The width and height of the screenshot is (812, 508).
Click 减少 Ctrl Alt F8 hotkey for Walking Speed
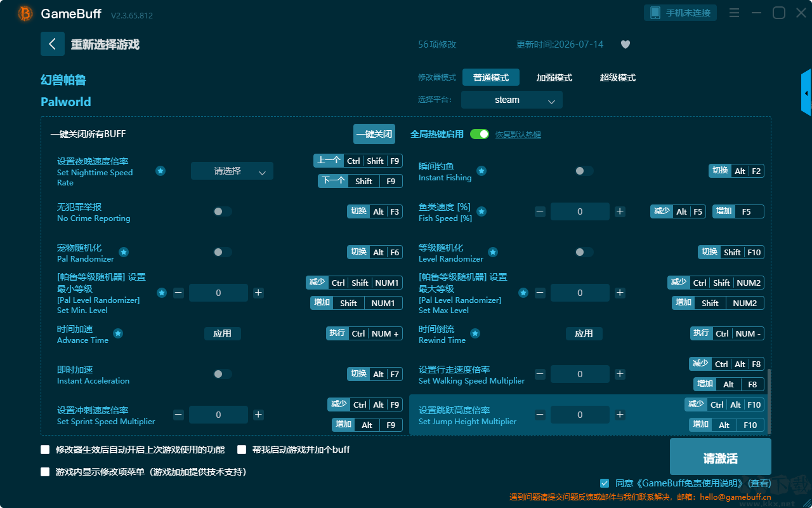coord(727,364)
